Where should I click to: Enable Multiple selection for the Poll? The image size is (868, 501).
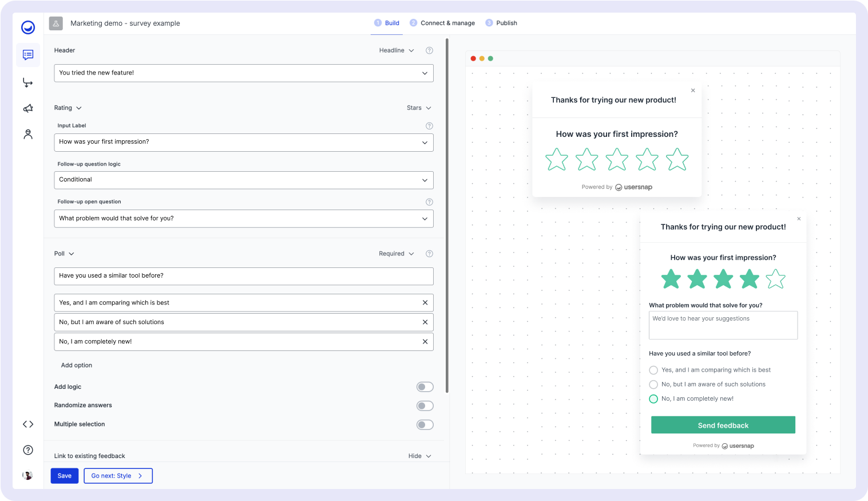tap(425, 424)
